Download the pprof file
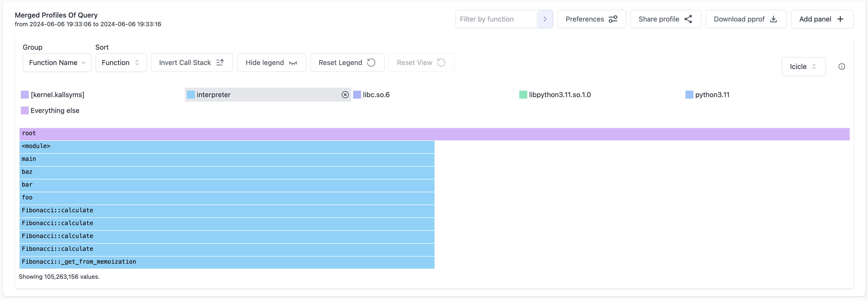868x300 pixels. (x=745, y=19)
